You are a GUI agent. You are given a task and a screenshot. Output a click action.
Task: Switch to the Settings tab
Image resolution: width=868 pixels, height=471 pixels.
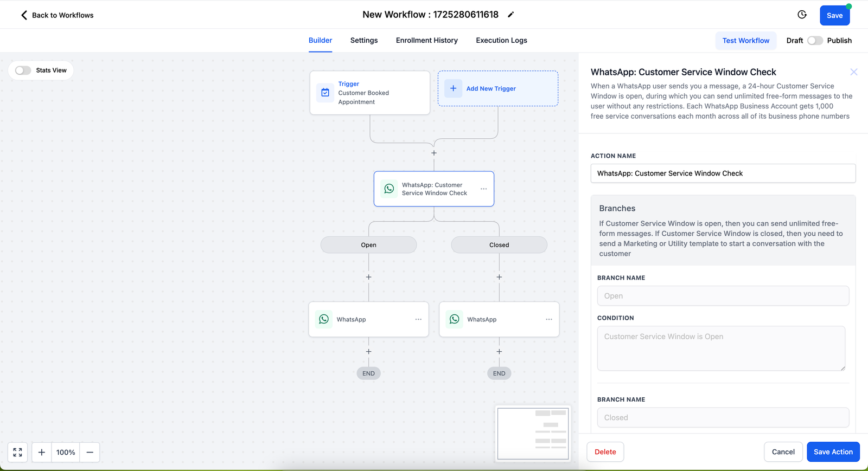click(x=364, y=40)
